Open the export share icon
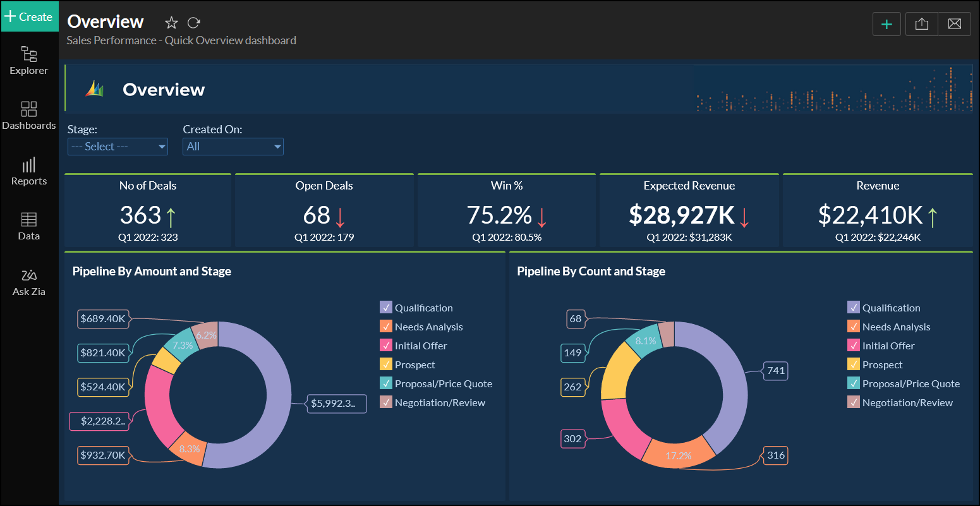Image resolution: width=980 pixels, height=506 pixels. click(x=921, y=24)
